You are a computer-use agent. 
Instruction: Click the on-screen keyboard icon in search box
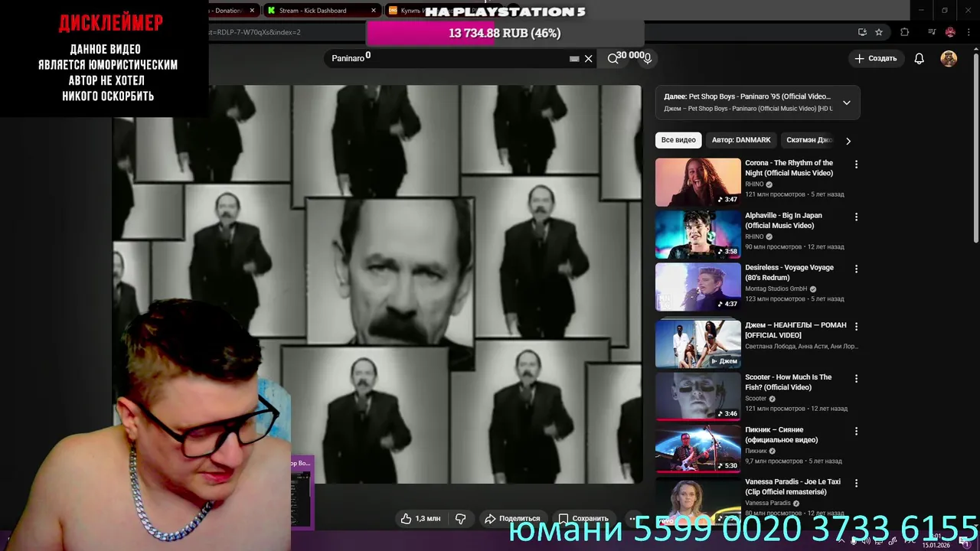coord(574,59)
